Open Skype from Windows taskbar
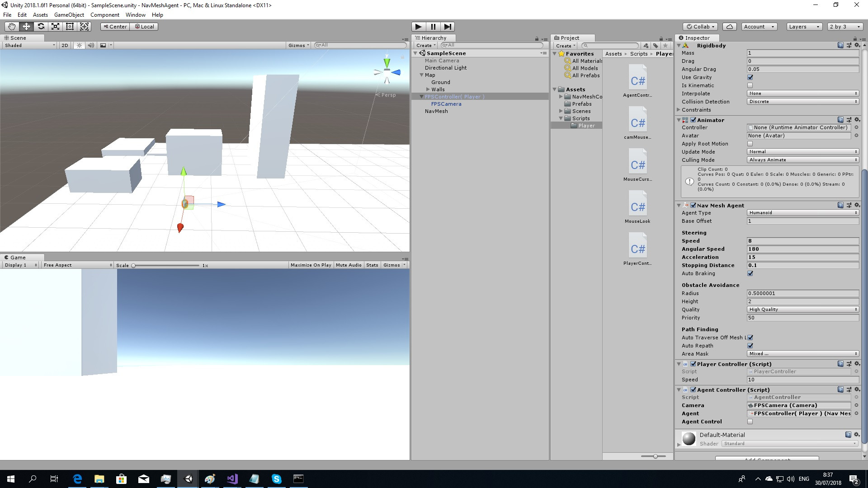This screenshot has width=868, height=488. pos(277,479)
